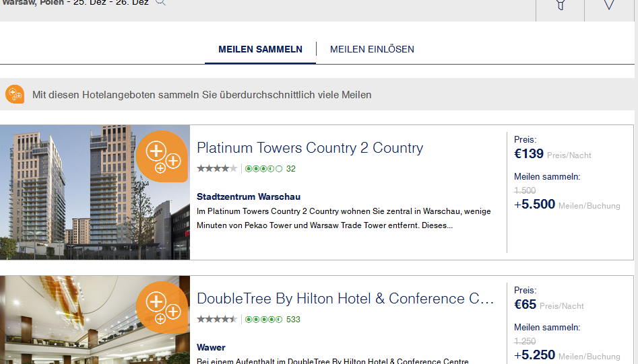The width and height of the screenshot is (638, 364).
Task: Click the +5.250 Meilen/Buchung value
Action: pyautogui.click(x=567, y=355)
